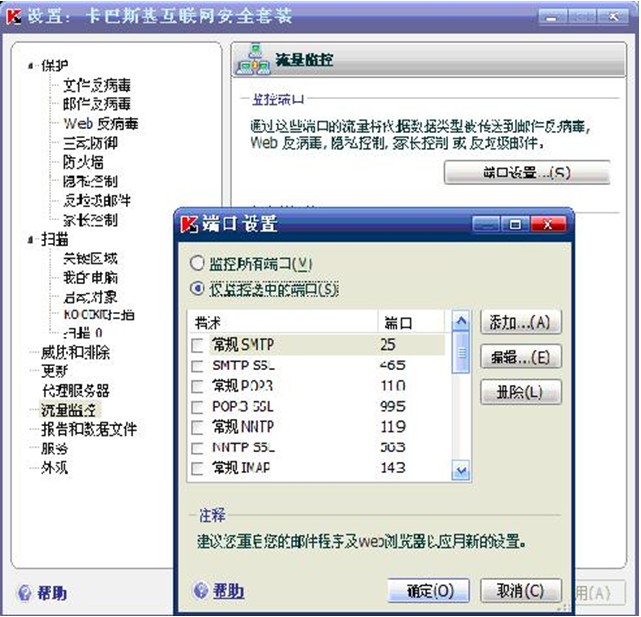
Task: Select 我的电脑 under 扫描
Action: click(x=90, y=278)
